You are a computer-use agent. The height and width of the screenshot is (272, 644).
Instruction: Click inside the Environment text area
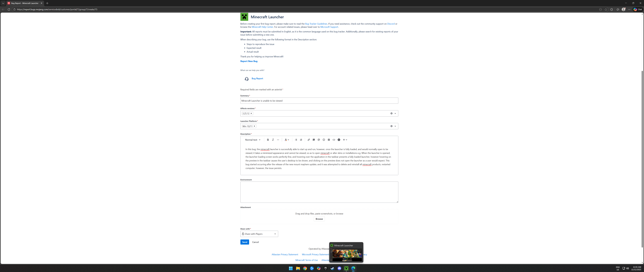click(319, 192)
